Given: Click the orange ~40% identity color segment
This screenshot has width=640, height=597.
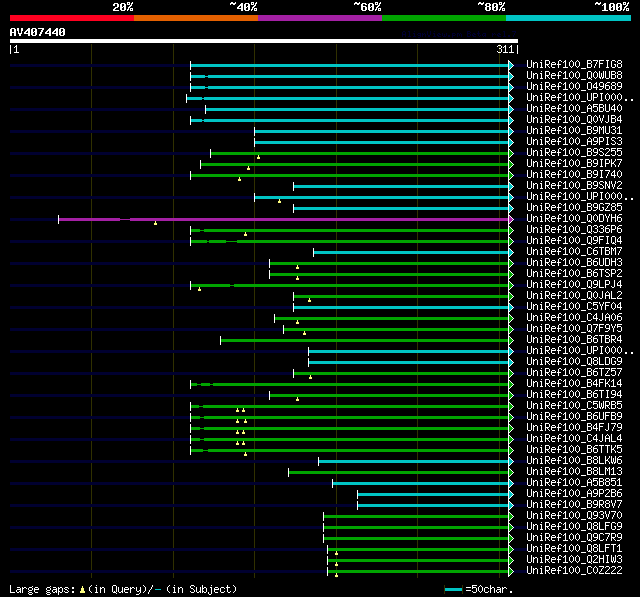Looking at the screenshot, I should [196, 18].
